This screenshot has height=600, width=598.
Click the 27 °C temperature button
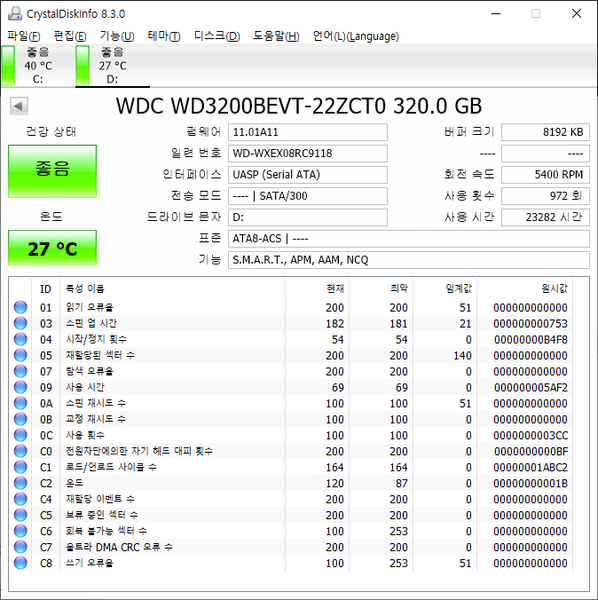pos(52,248)
